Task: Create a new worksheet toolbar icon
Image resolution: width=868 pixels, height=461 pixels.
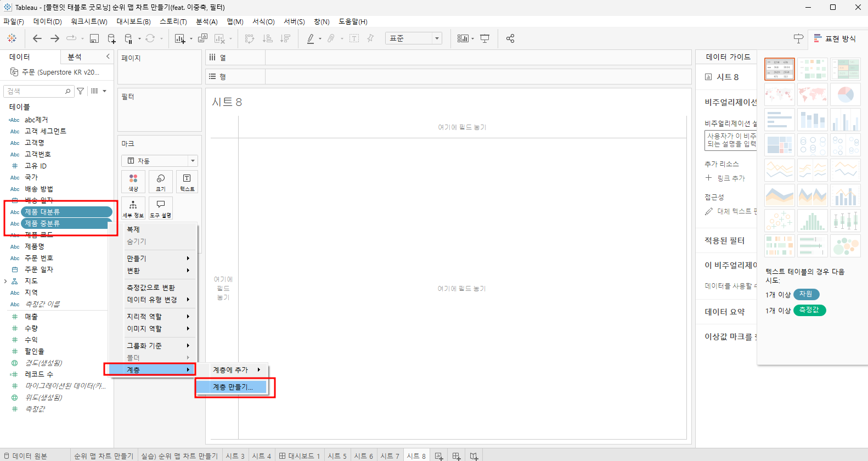Action: (179, 38)
